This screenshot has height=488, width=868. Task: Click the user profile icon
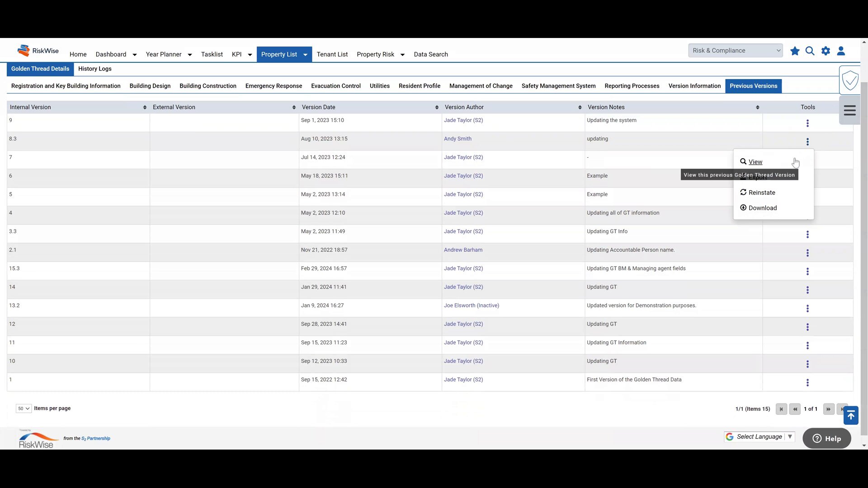pos(841,51)
